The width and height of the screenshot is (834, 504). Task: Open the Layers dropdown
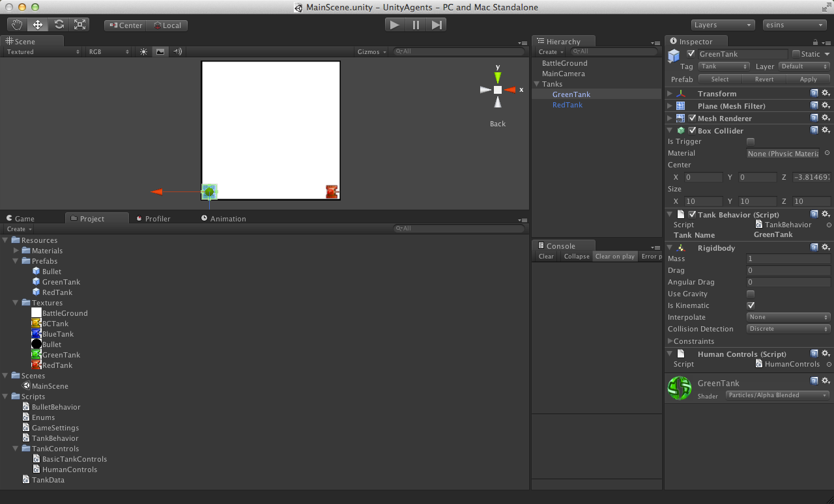point(723,25)
